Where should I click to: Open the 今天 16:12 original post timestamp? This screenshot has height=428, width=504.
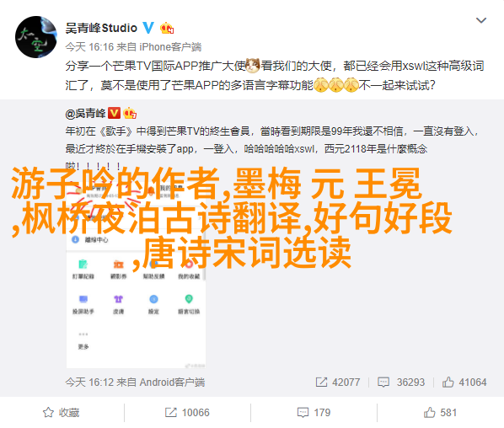coord(89,382)
